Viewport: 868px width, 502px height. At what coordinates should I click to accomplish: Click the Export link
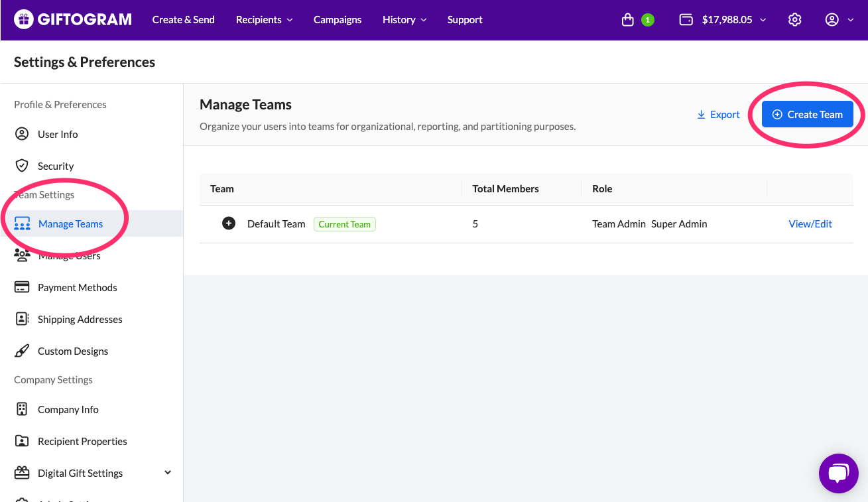tap(718, 115)
